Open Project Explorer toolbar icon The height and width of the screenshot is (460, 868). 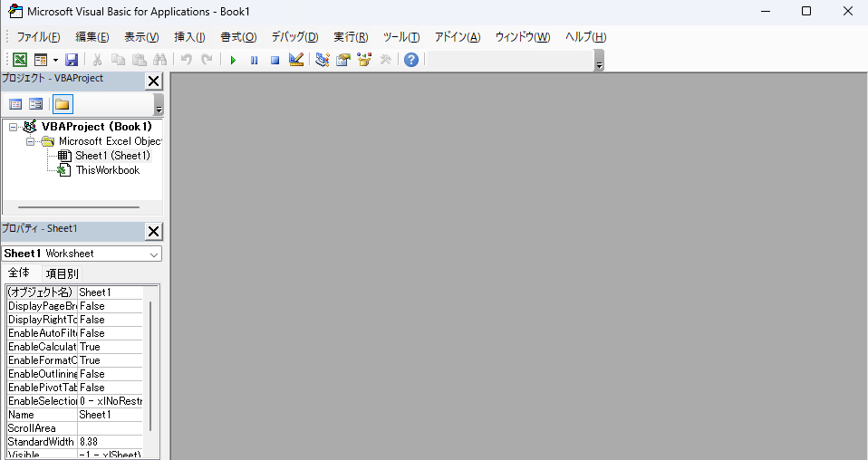[323, 59]
